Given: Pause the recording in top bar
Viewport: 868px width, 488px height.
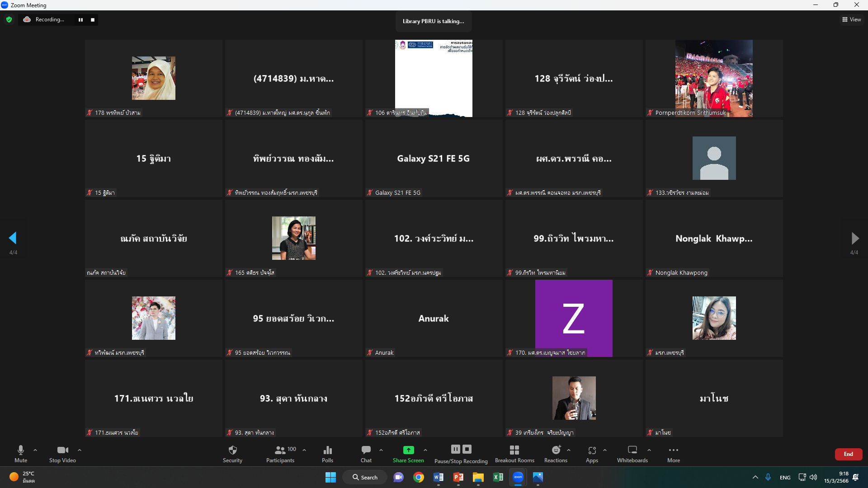Looking at the screenshot, I should [x=80, y=20].
